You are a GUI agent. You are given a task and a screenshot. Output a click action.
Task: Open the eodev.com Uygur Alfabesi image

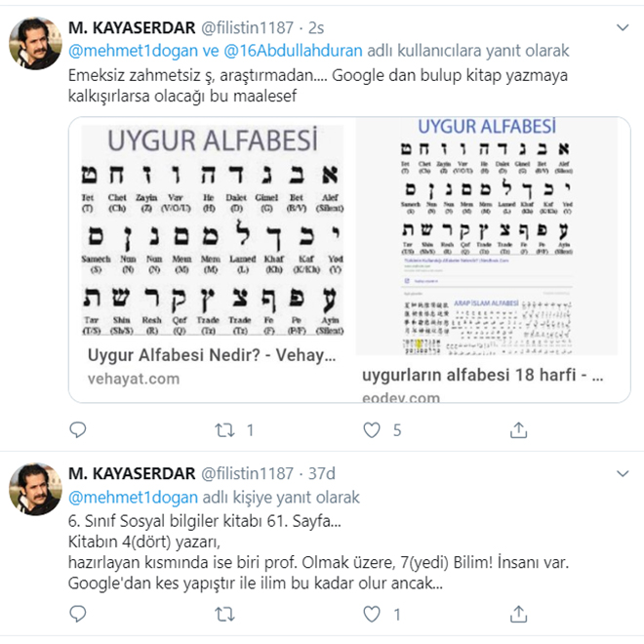coord(487,236)
